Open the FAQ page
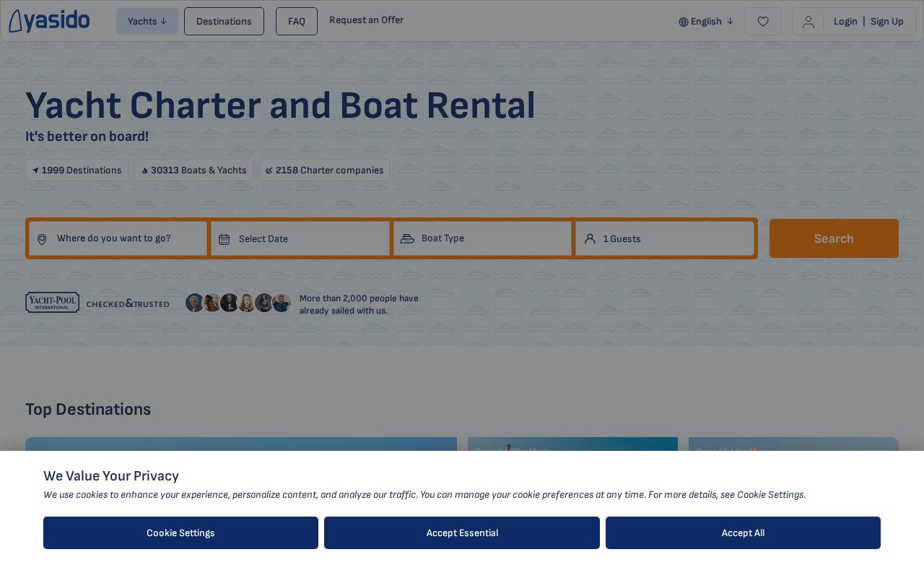 pyautogui.click(x=297, y=22)
